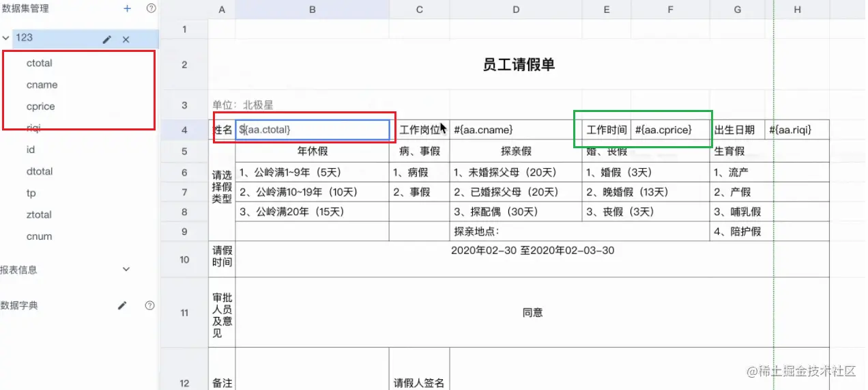Click cell 2、晚婚假（13天）
This screenshot has height=390, width=868.
click(646, 193)
